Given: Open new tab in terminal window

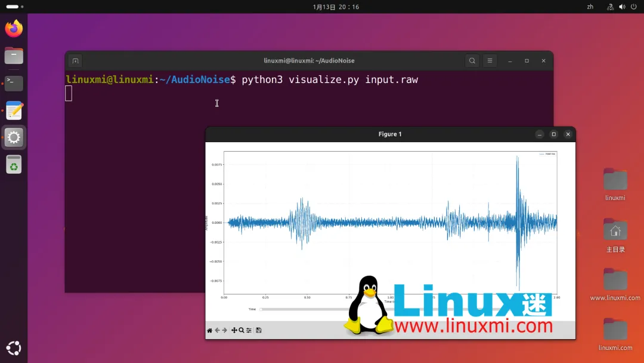Looking at the screenshot, I should click(x=75, y=61).
